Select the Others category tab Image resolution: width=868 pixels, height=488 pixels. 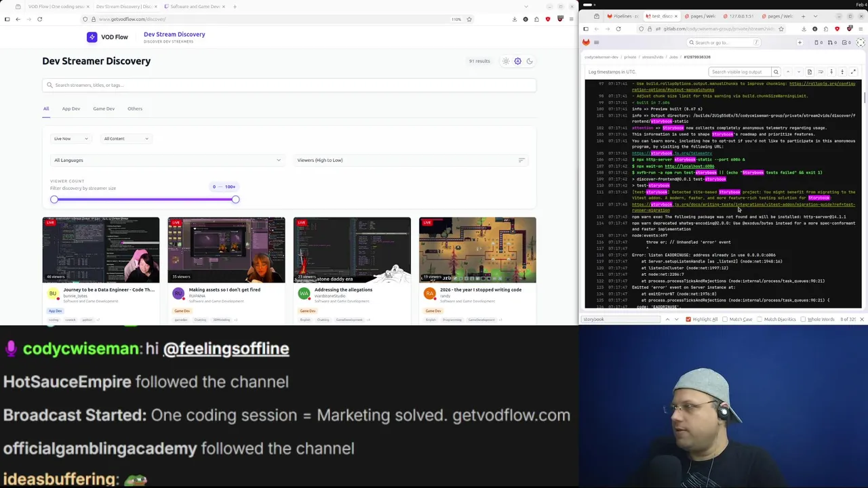pos(135,108)
